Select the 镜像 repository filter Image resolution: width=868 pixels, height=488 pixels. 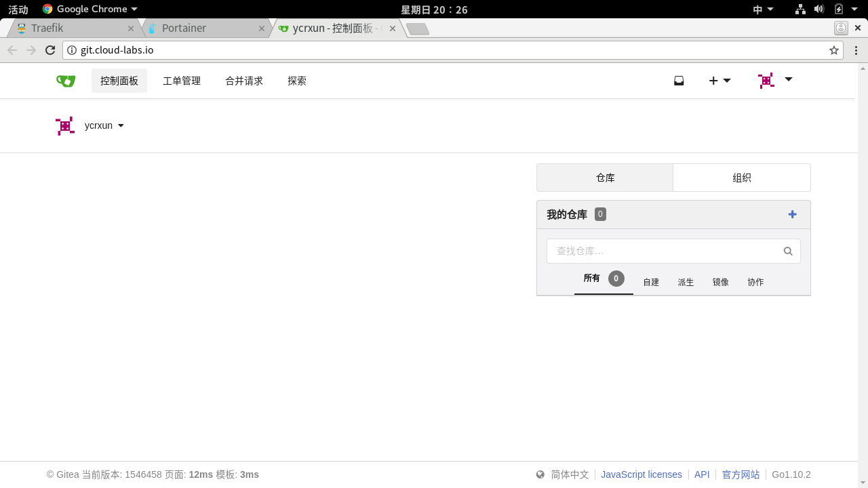coord(721,282)
